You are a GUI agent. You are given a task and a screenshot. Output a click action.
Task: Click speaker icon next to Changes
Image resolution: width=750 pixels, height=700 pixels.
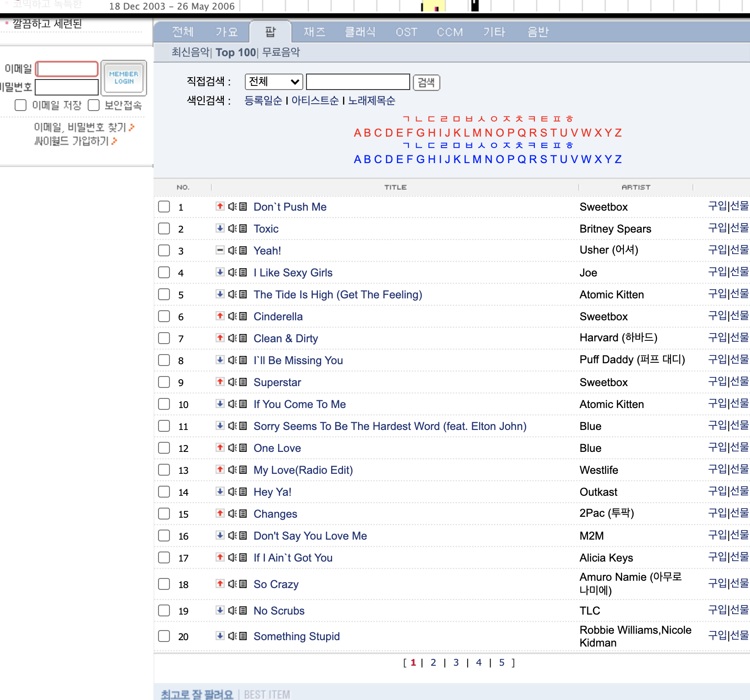tap(232, 514)
